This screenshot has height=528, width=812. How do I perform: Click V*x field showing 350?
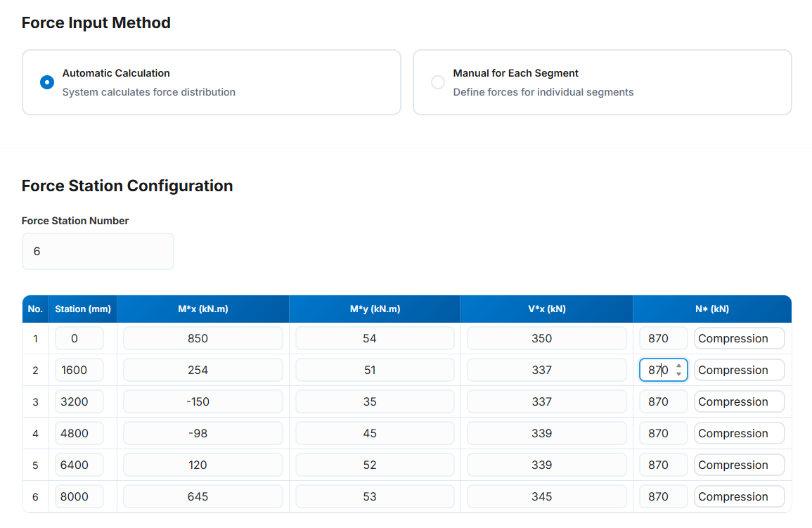point(546,338)
